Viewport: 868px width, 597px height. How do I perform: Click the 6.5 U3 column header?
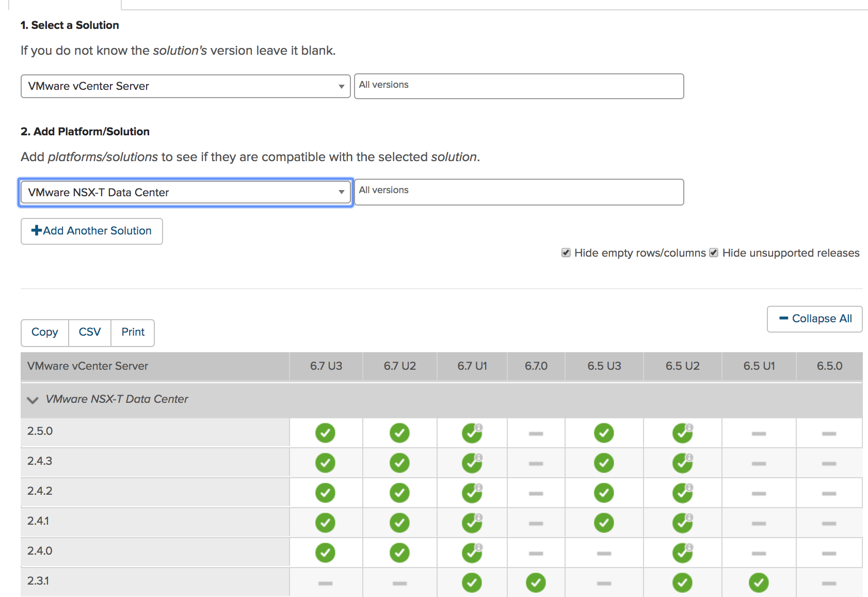(x=604, y=366)
